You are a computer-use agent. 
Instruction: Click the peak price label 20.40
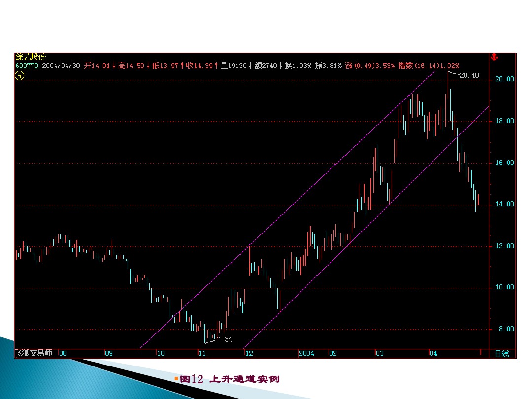[x=469, y=75]
